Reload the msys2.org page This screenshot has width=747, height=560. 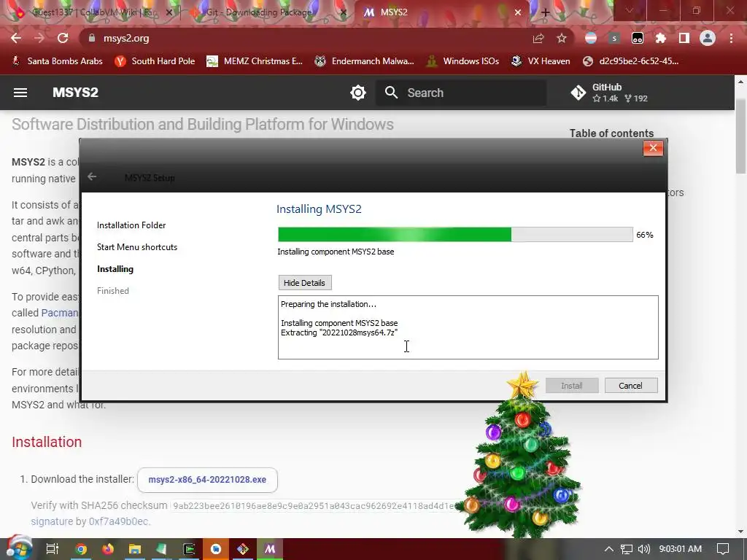(63, 38)
